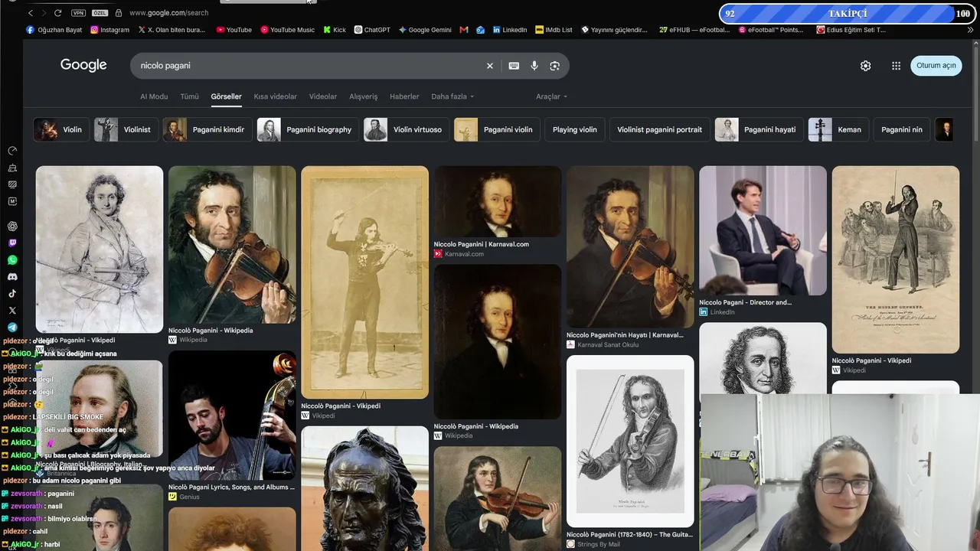Clear the search query with the X
The height and width of the screenshot is (551, 980).
coord(490,66)
